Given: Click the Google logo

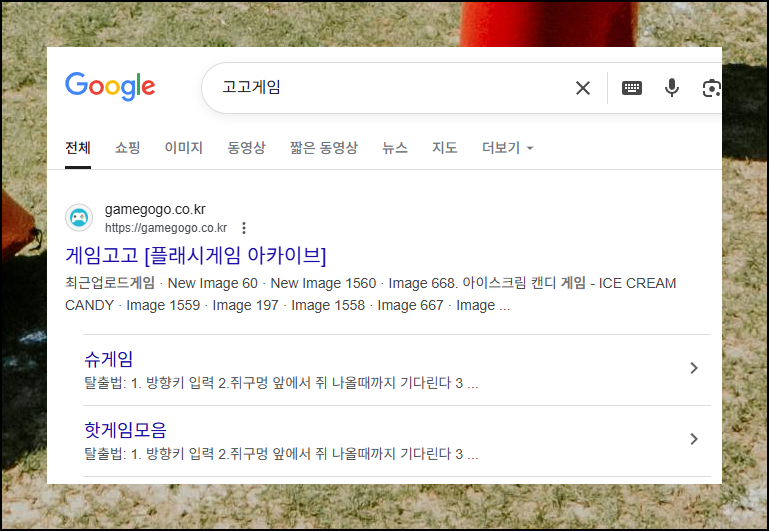Looking at the screenshot, I should coord(110,86).
